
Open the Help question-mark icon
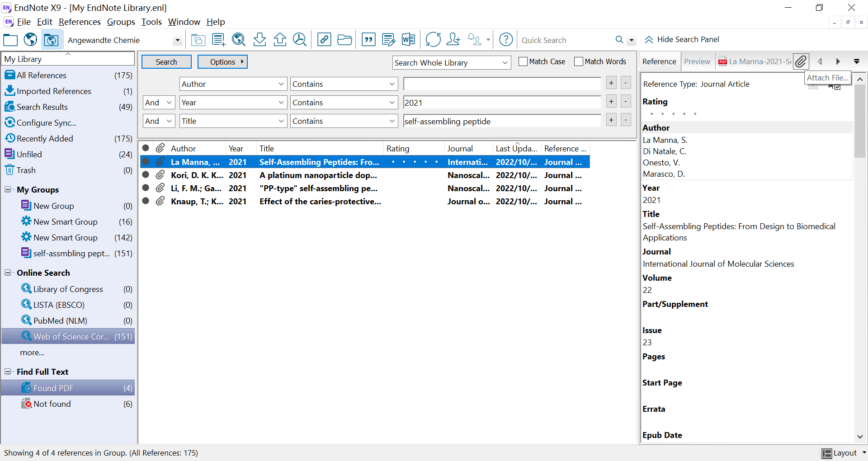(506, 40)
